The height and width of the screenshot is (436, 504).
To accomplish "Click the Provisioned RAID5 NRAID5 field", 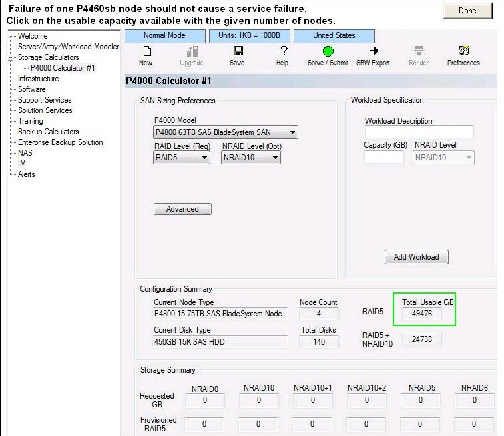I will (x=420, y=424).
